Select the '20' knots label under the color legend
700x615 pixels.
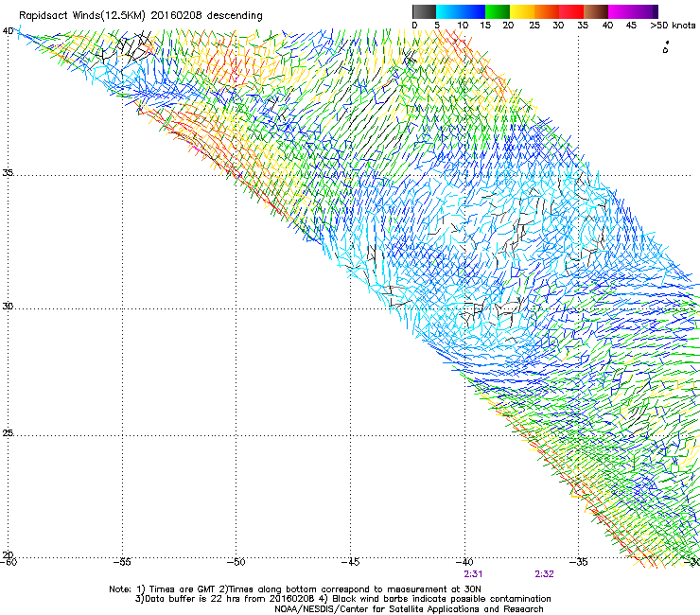tap(508, 26)
